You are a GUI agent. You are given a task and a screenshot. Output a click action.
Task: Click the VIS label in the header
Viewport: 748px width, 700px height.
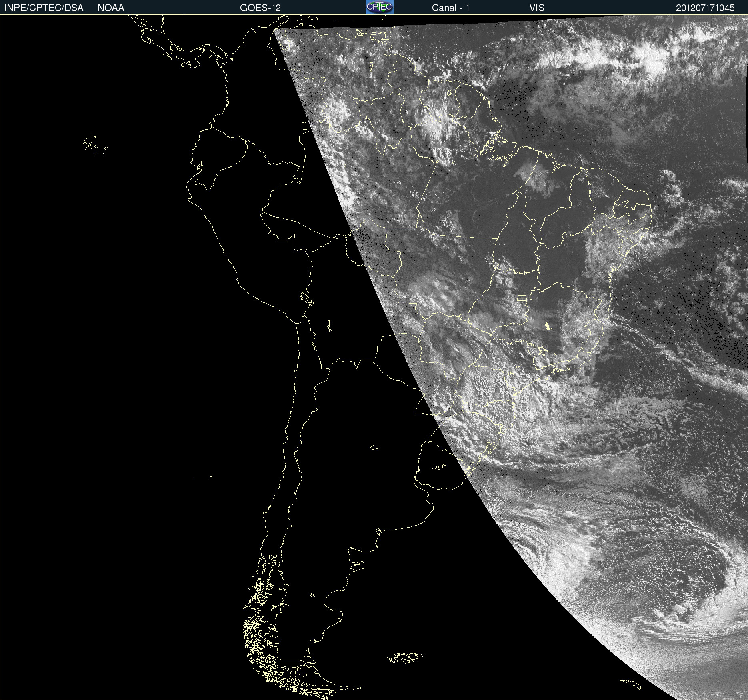[x=536, y=8]
